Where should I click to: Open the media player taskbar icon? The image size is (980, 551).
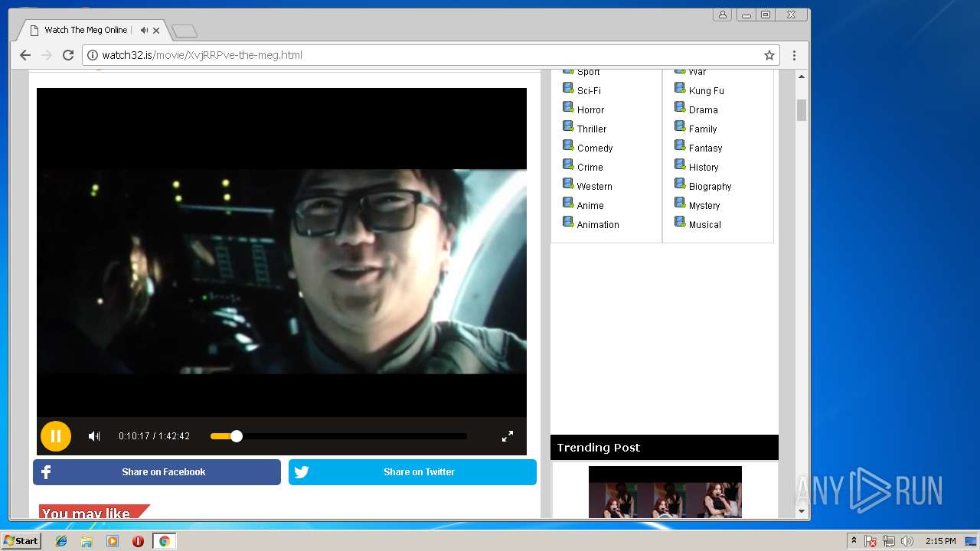coord(113,541)
